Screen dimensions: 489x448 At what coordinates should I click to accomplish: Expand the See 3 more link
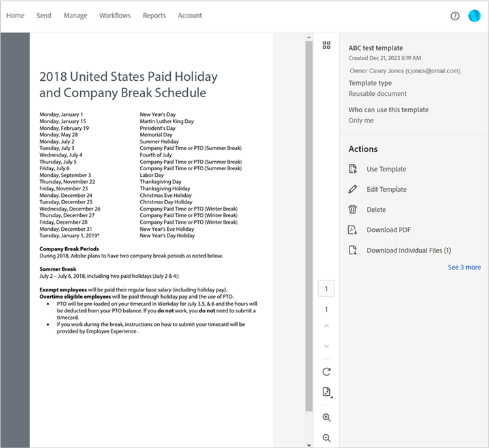[x=464, y=267]
